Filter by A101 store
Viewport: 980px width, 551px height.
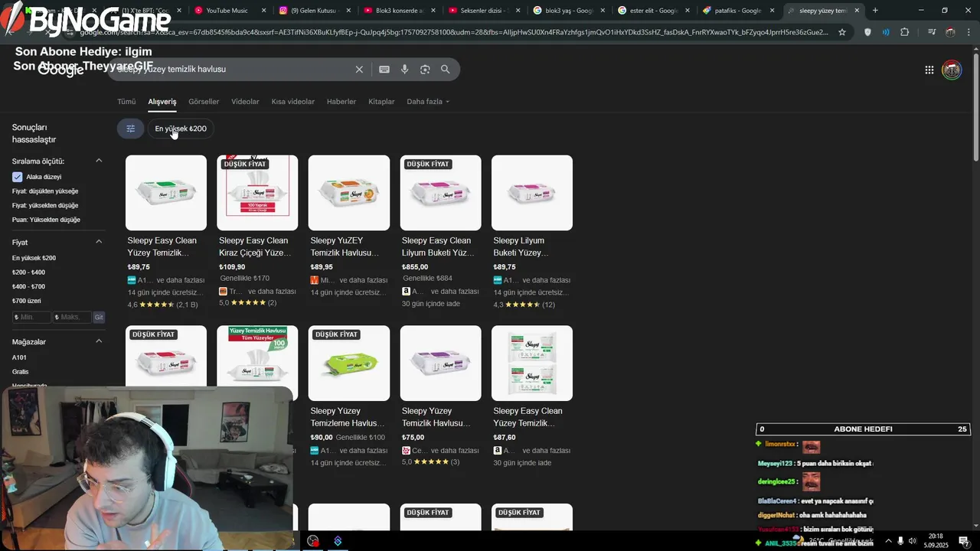[19, 357]
